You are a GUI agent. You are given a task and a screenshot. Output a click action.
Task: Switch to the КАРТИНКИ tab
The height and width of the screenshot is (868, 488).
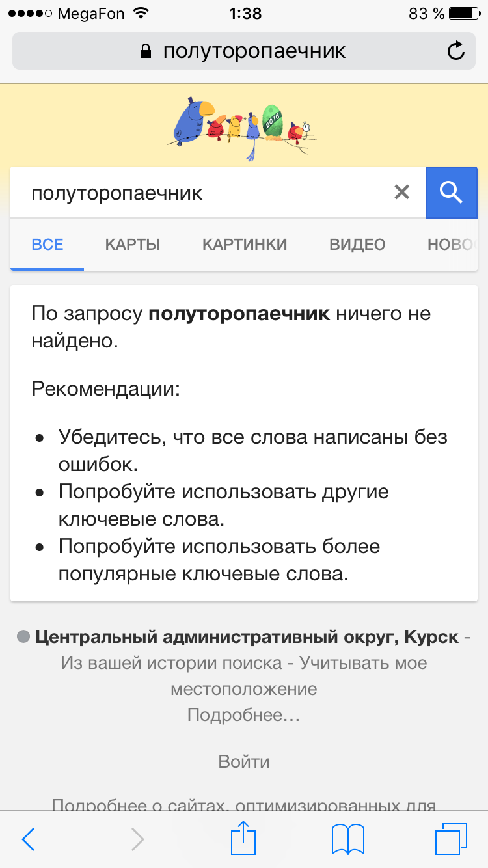tap(245, 245)
